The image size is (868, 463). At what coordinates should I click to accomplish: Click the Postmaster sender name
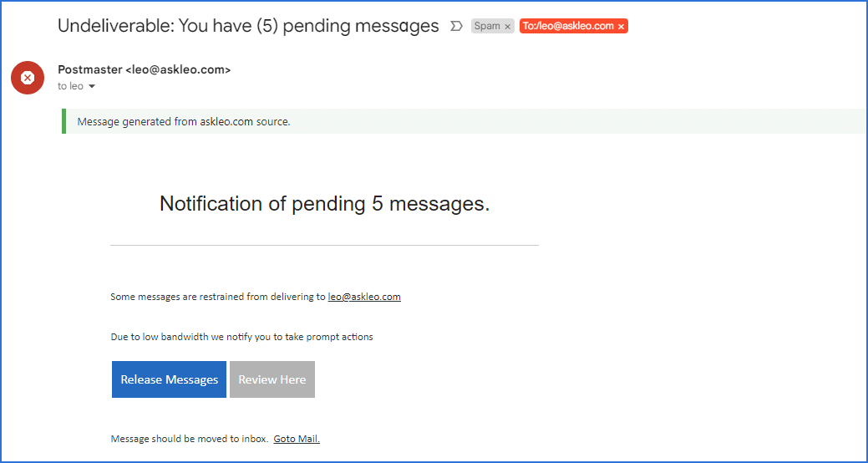[90, 69]
